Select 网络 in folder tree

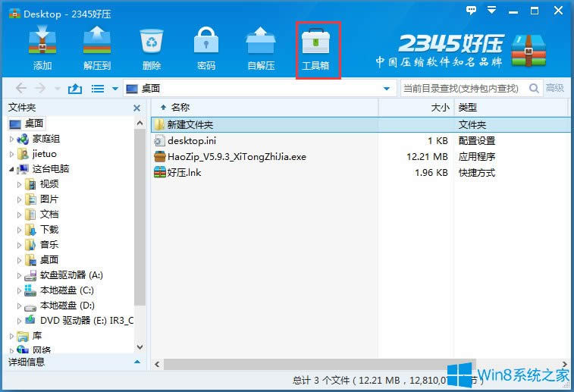42,350
